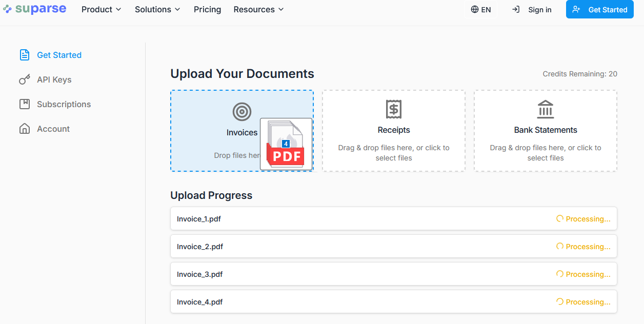Viewport: 644px width, 324px height.
Task: Click the Invoices target icon
Action: (242, 111)
